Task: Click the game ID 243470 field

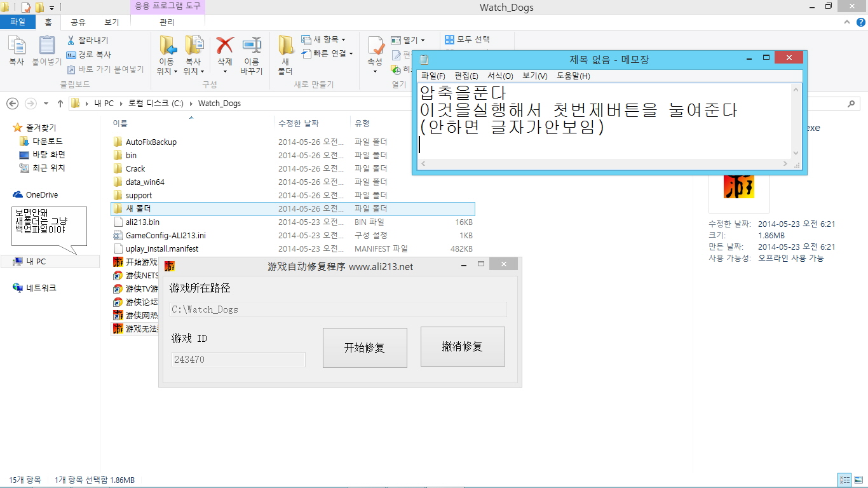Action: pyautogui.click(x=238, y=360)
